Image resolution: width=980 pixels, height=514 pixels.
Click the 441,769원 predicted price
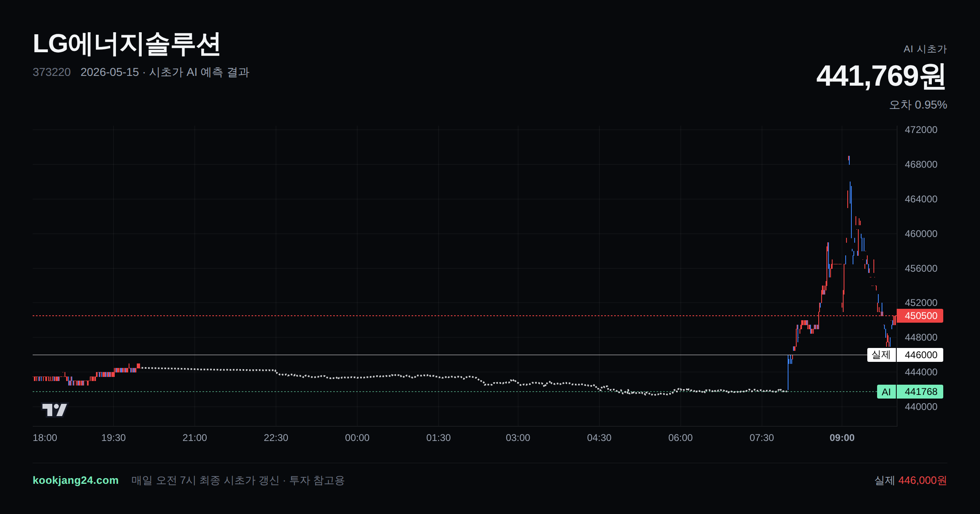pos(881,76)
